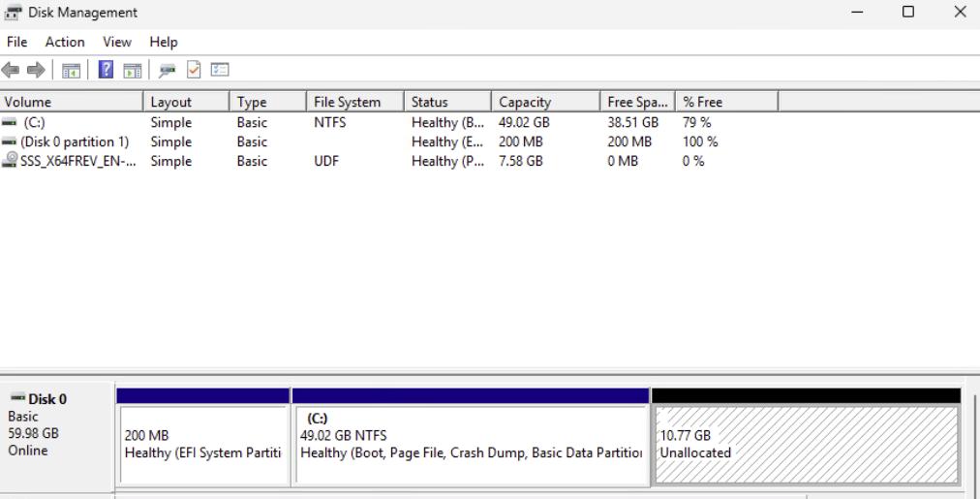Viewport: 980px width, 499px height.
Task: Open Properties via the checkmark page icon
Action: click(194, 70)
